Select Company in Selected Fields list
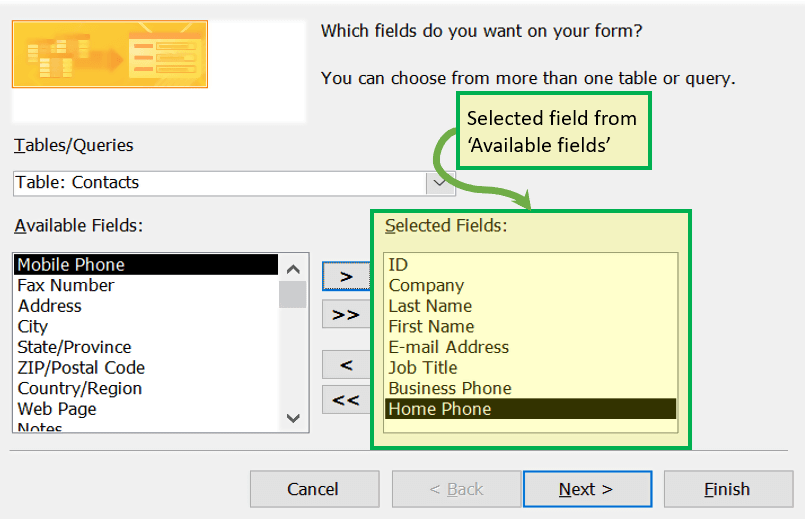The width and height of the screenshot is (805, 519). coord(426,285)
